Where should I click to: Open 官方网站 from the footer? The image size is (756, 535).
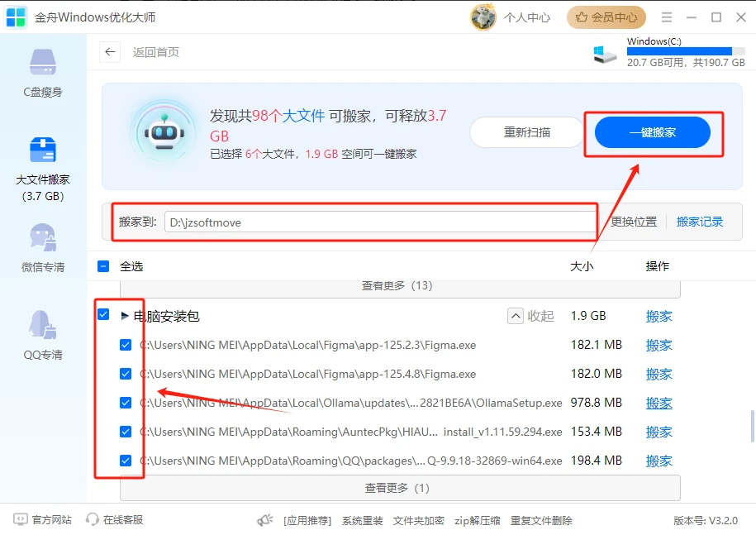coord(42,519)
